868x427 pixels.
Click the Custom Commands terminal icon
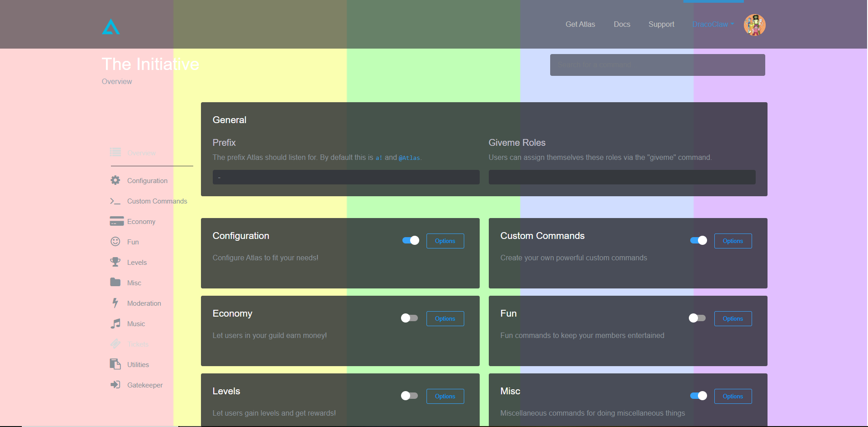tap(115, 201)
